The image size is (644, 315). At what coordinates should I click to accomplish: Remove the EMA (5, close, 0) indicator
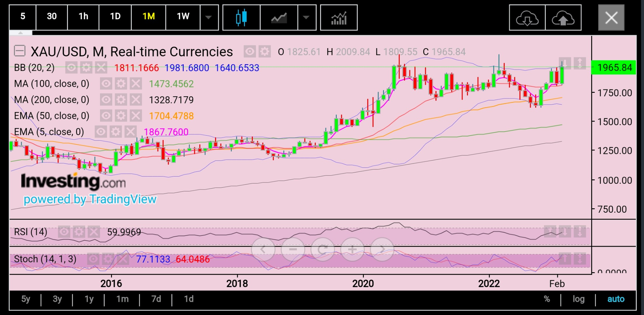130,132
